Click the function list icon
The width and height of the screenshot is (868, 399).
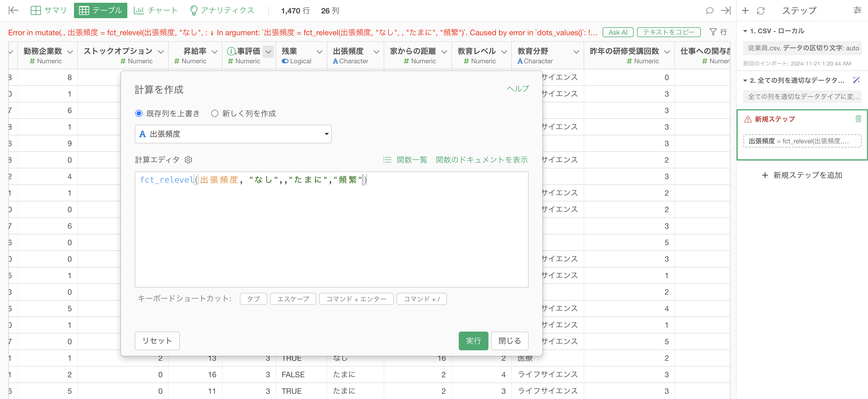point(387,160)
